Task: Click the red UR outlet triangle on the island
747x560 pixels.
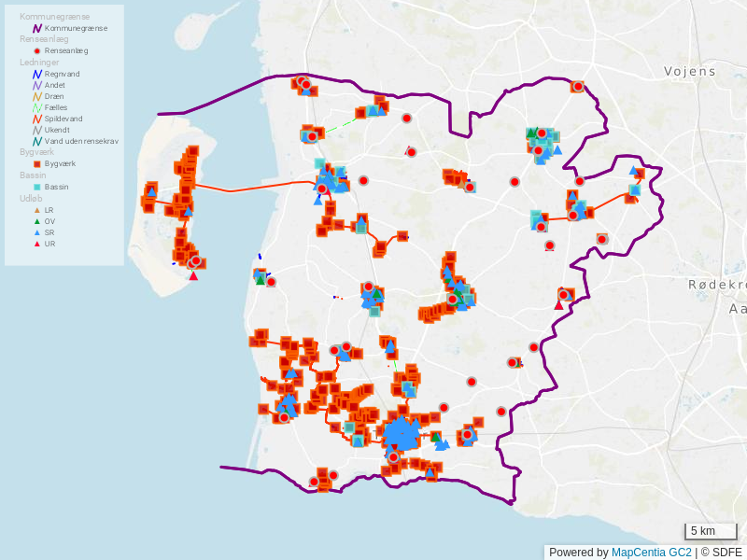Action: (x=193, y=275)
